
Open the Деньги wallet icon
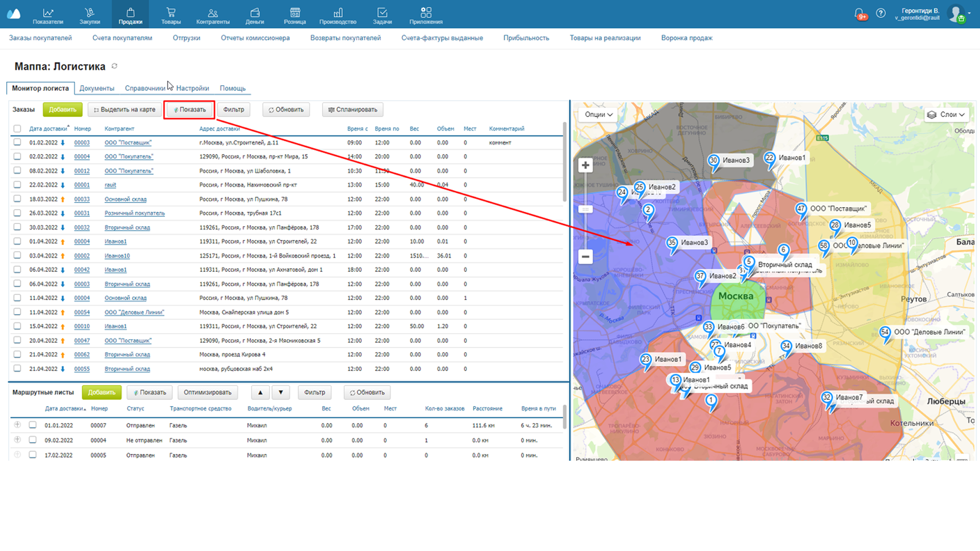255,12
